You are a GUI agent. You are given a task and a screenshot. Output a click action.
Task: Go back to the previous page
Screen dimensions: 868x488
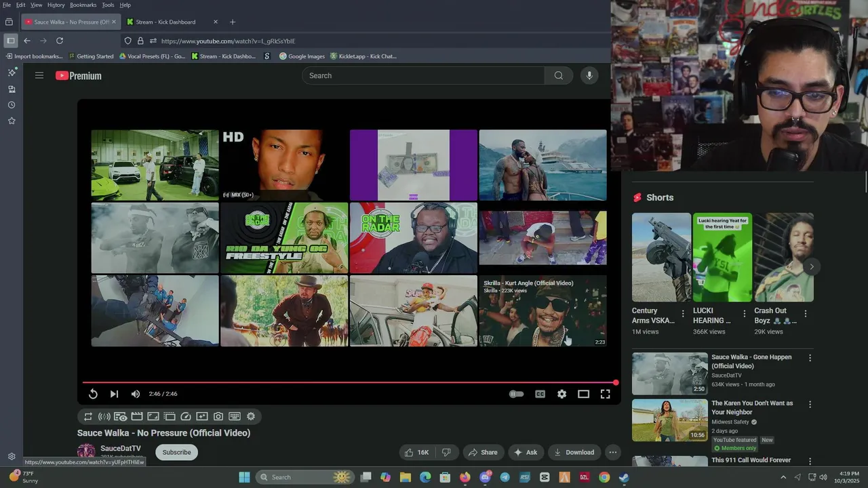point(27,41)
